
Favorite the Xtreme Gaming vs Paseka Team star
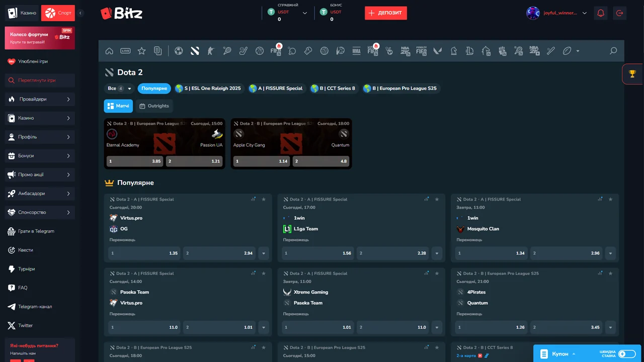click(x=437, y=274)
